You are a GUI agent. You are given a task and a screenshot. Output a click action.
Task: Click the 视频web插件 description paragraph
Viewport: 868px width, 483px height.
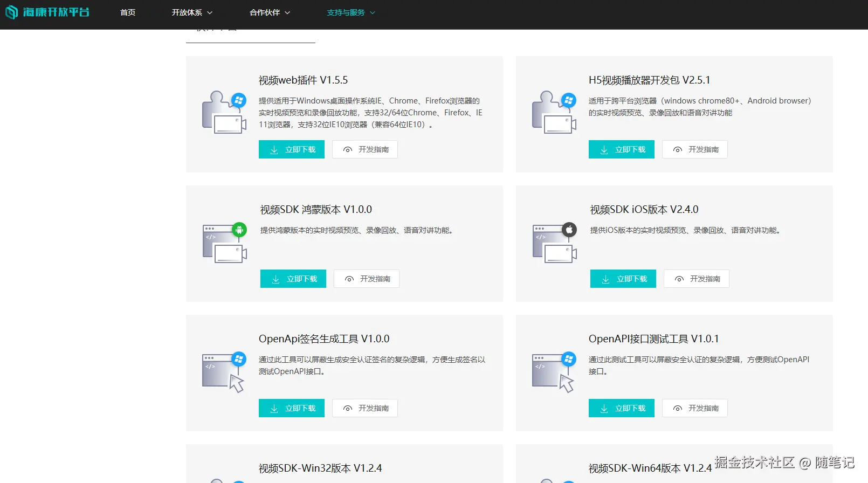[371, 113]
